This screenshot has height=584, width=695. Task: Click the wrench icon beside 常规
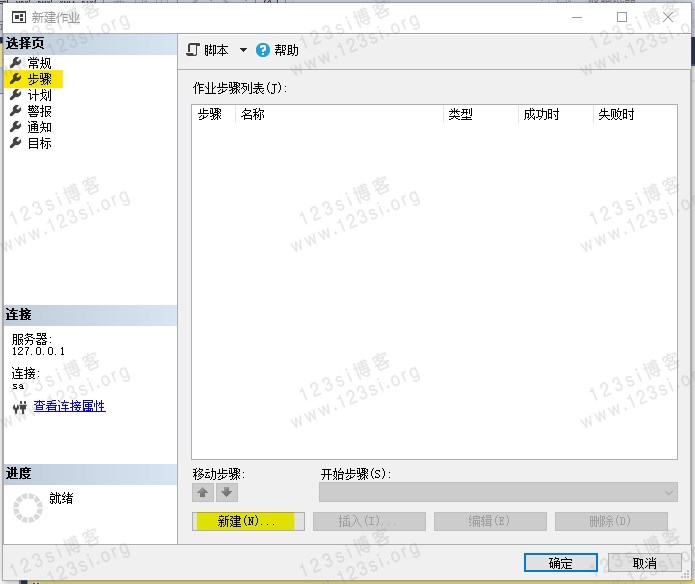16,63
